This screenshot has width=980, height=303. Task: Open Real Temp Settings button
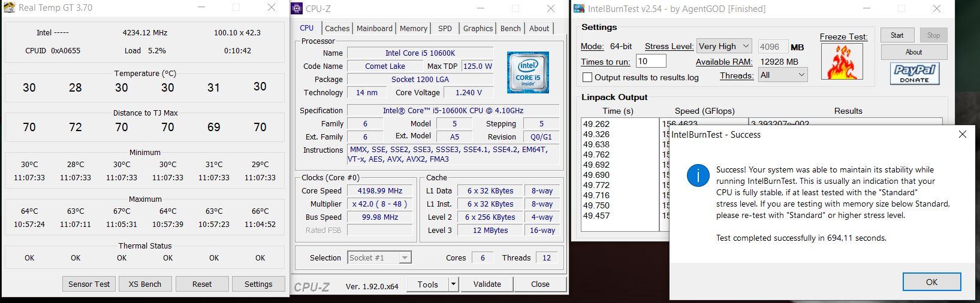pyautogui.click(x=258, y=284)
